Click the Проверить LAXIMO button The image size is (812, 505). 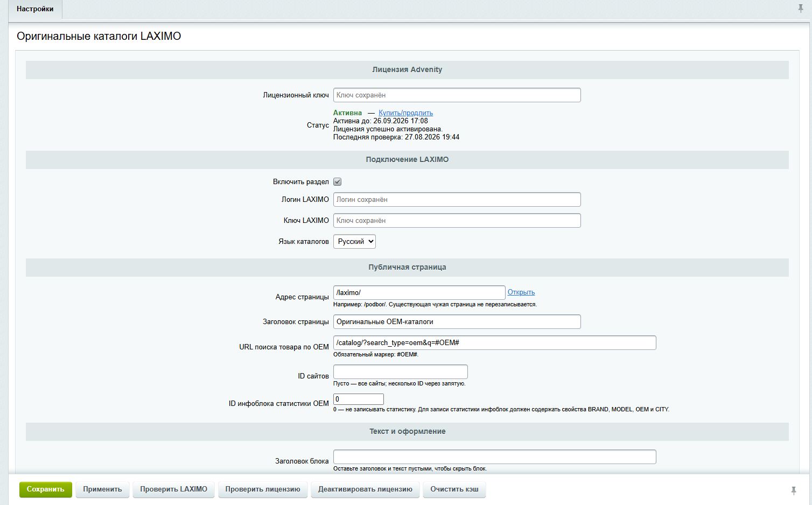click(x=174, y=489)
